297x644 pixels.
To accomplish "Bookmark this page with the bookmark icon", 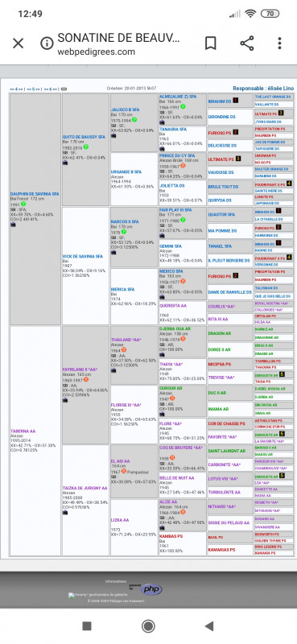I will tap(211, 43).
